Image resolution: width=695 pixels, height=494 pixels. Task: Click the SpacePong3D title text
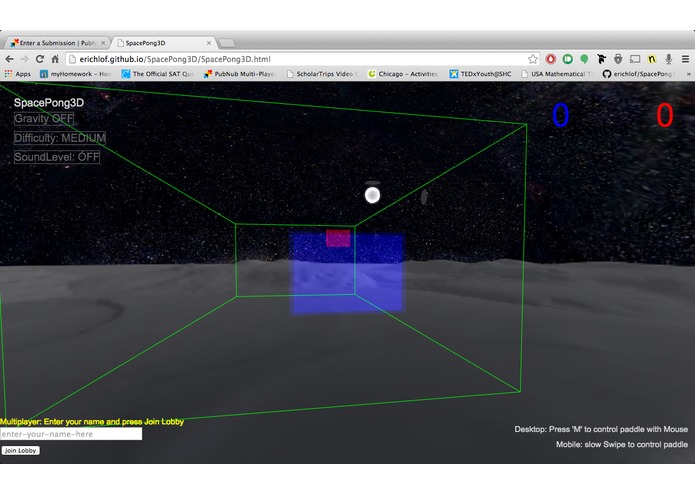click(49, 103)
